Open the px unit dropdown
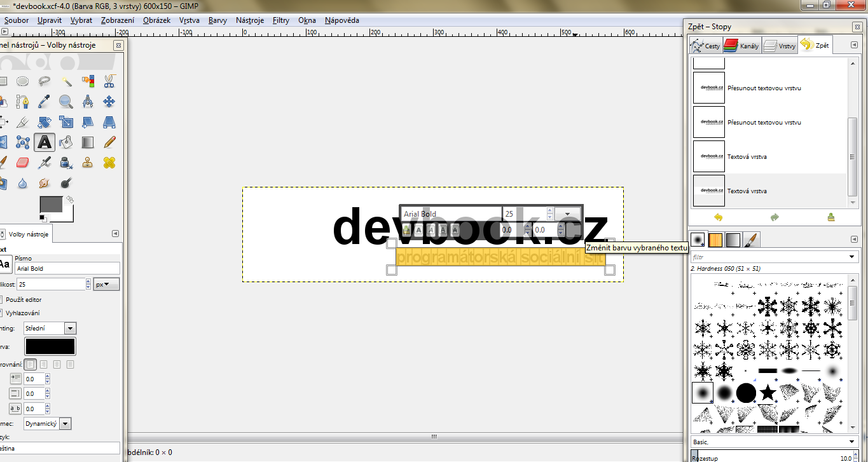Viewport: 868px width, 462px height. click(106, 284)
